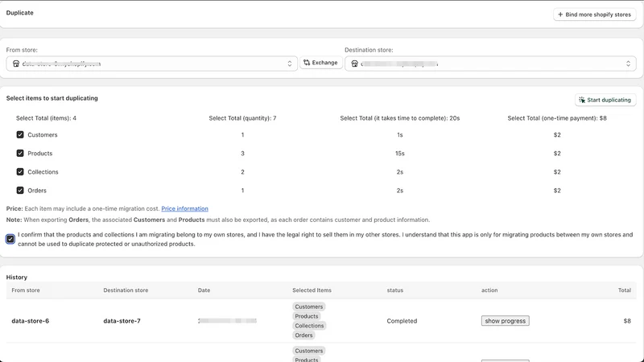Click the action column header

(489, 290)
